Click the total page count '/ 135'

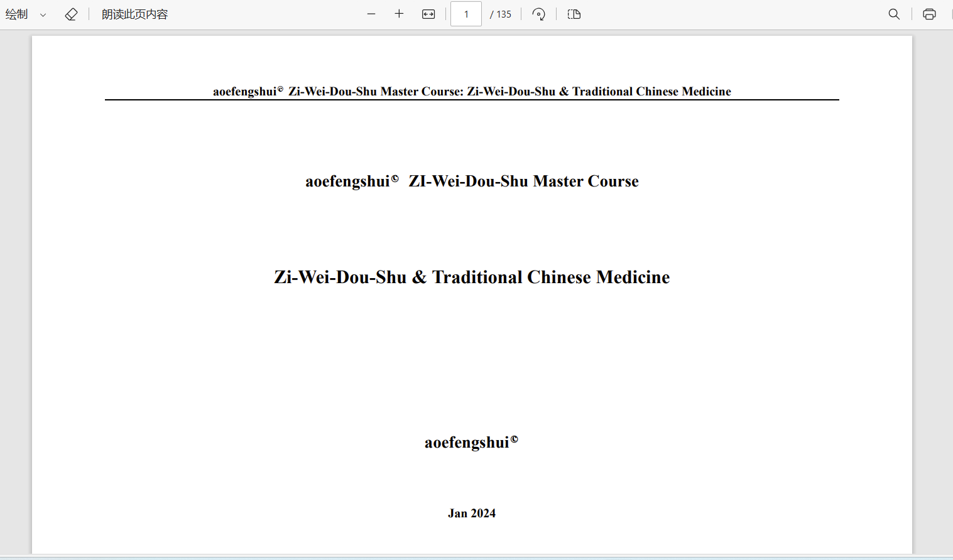501,14
